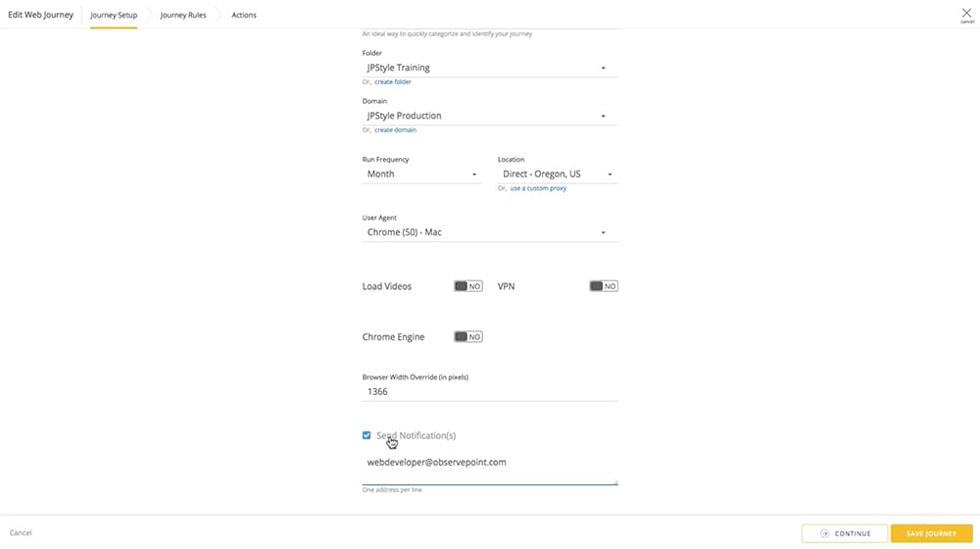Screen dimensions: 980x549
Task: Expand the Location dropdown Direct - Oregon, US
Action: click(557, 174)
